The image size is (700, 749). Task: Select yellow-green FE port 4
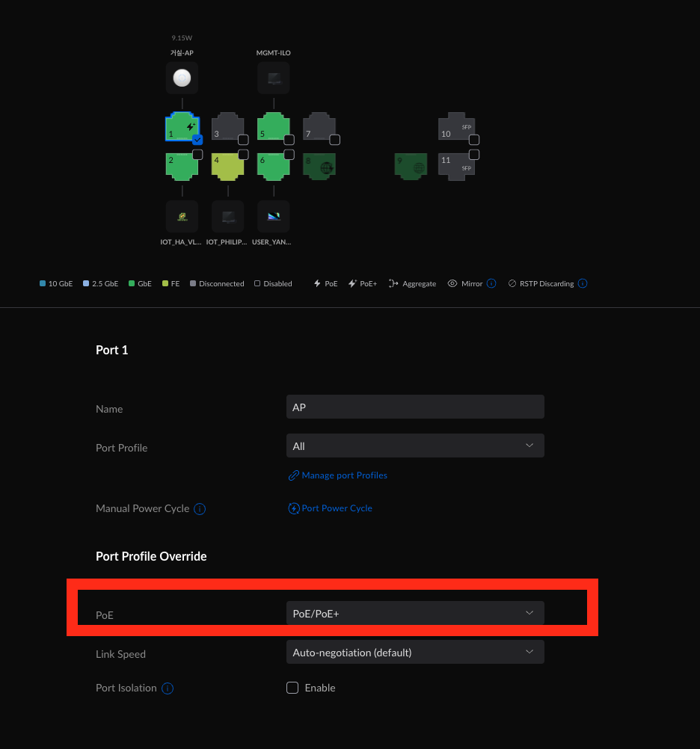tap(227, 167)
